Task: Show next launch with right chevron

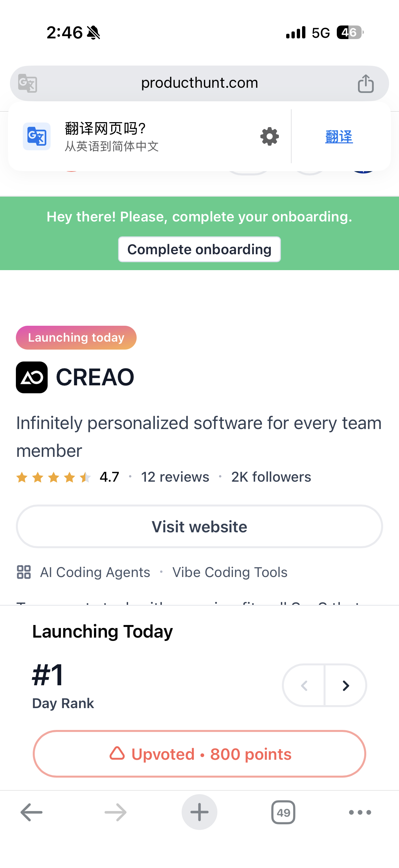Action: [345, 685]
